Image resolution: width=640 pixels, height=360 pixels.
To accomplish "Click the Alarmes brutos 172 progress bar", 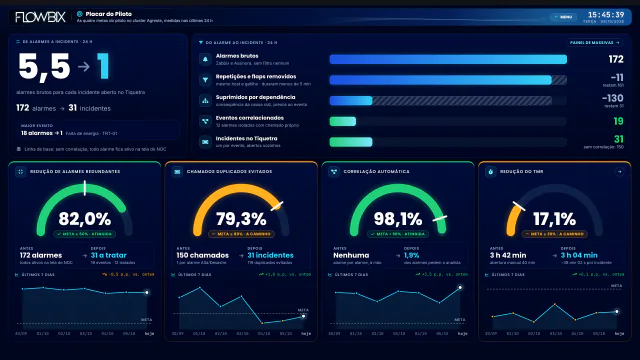I will point(448,60).
